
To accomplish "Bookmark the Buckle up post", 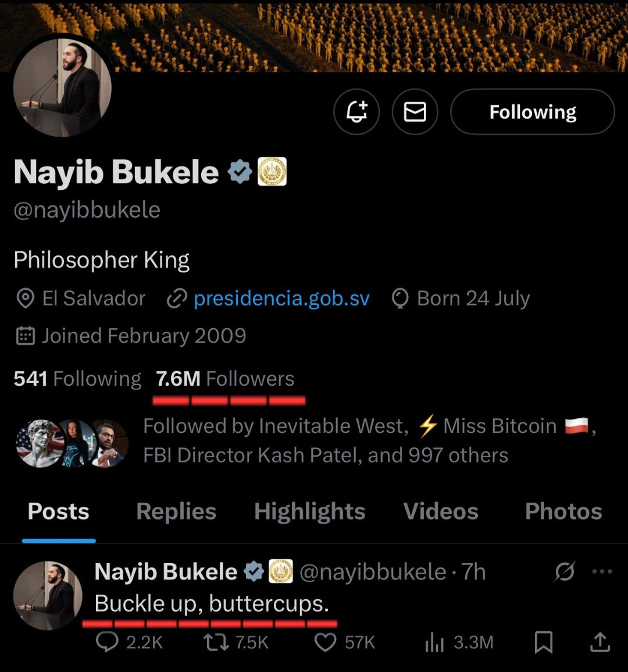I will click(x=543, y=642).
